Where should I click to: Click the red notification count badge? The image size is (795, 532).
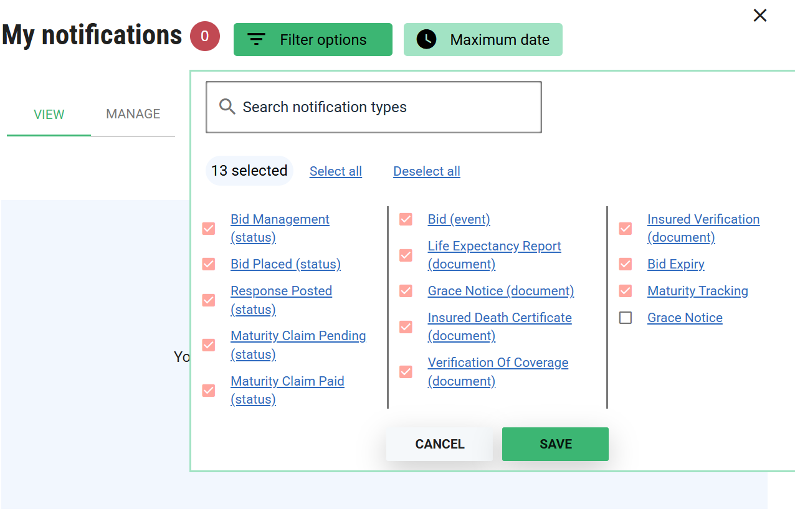click(204, 37)
